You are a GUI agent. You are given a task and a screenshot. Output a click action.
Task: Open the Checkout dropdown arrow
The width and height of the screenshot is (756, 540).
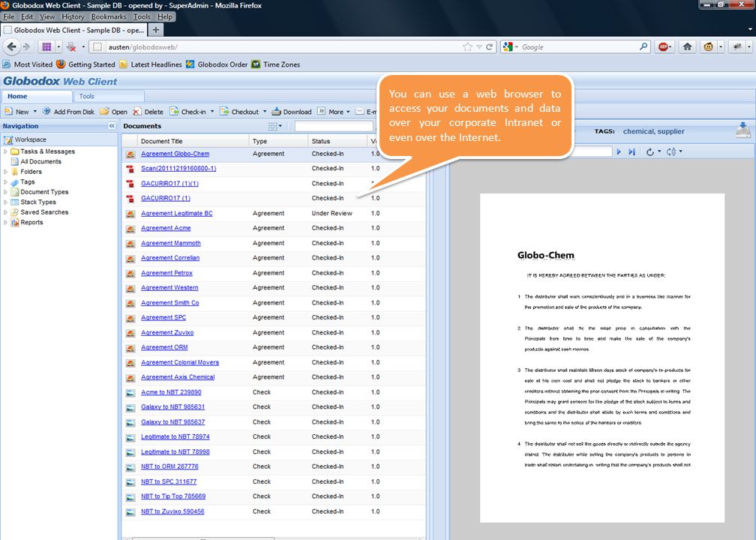pos(265,111)
